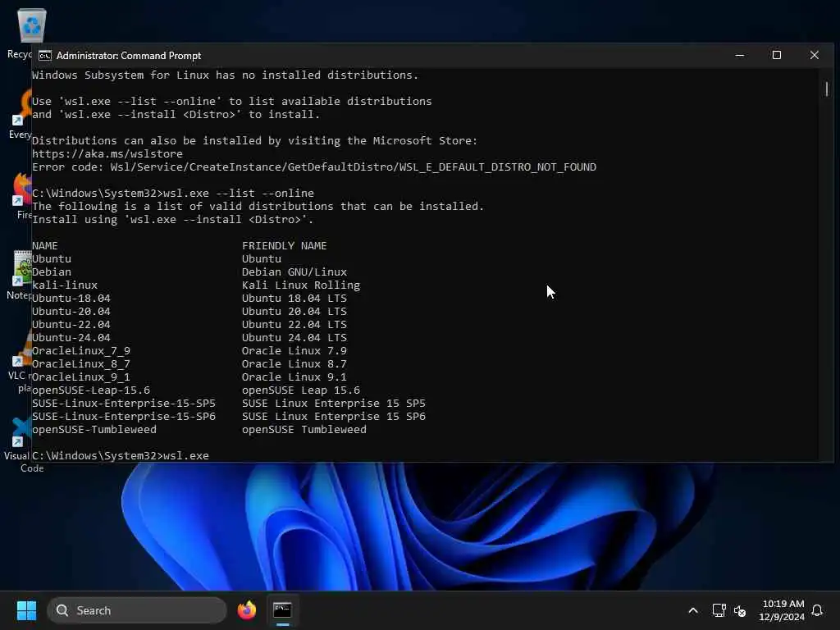Click the openSUSE-Leap-15.6 distribution name
Screen dimensions: 840x630
[91, 390]
